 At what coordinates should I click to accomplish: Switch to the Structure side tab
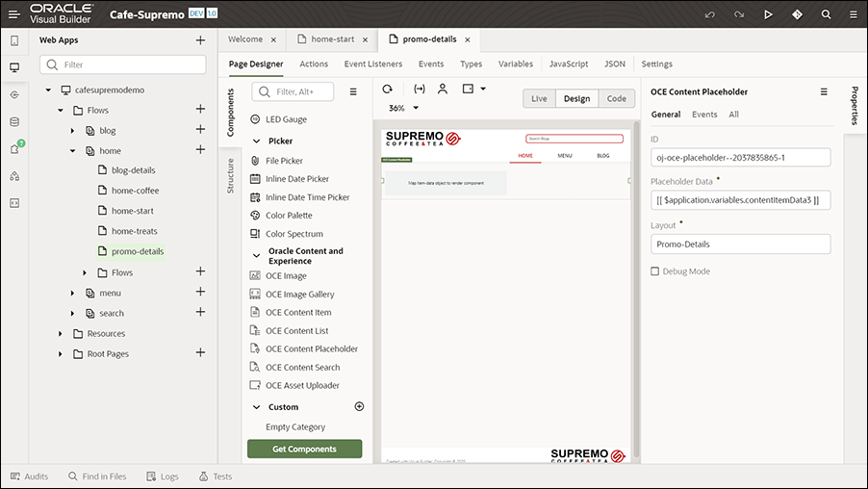(x=230, y=176)
